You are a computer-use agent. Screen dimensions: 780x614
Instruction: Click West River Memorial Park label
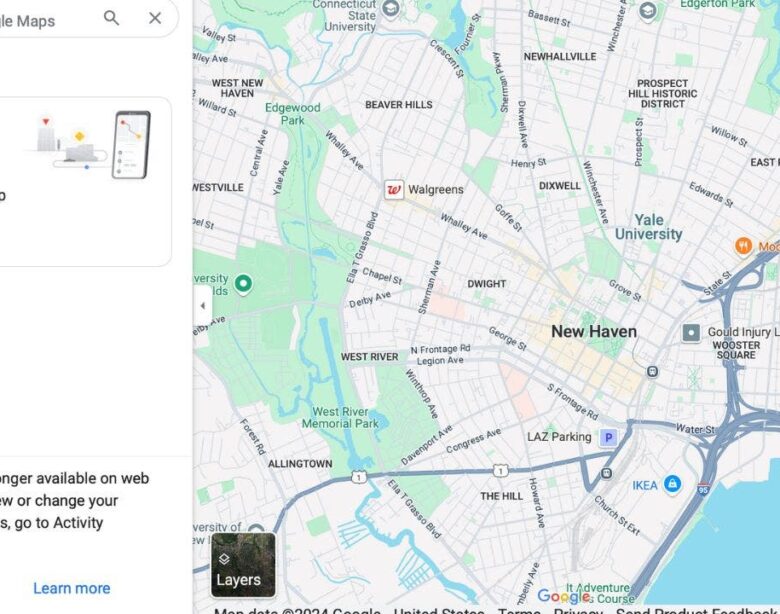pos(340,418)
